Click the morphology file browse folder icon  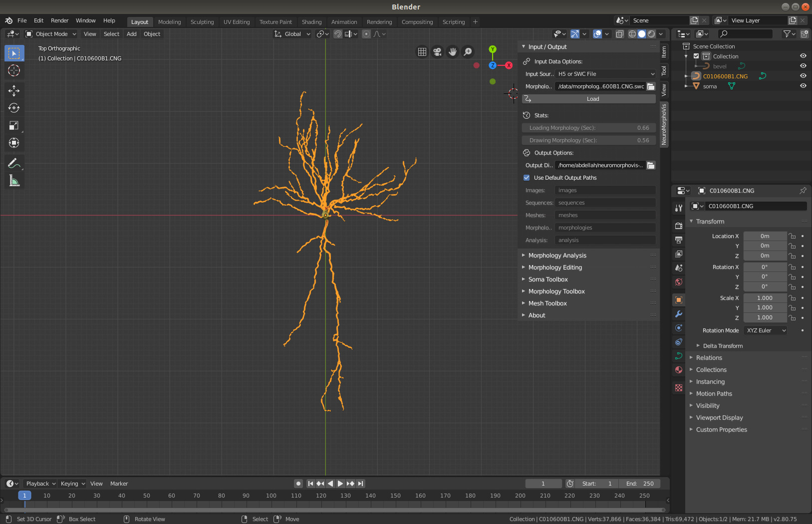(x=651, y=86)
